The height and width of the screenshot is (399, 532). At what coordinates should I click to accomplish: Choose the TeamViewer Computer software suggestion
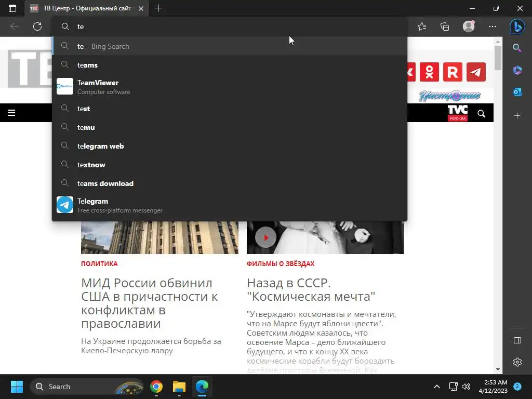(x=229, y=87)
